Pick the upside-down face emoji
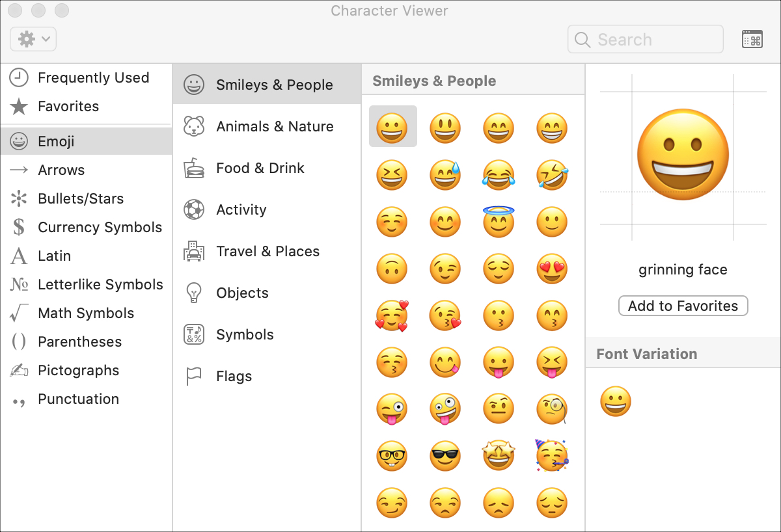781x532 pixels. tap(392, 269)
